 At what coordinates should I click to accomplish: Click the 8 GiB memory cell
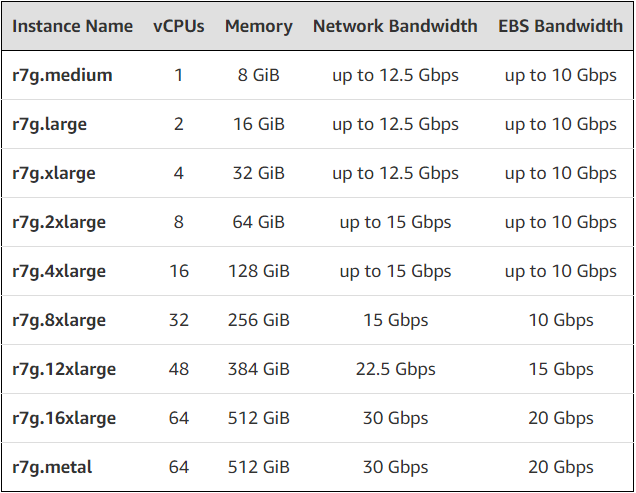pyautogui.click(x=258, y=75)
